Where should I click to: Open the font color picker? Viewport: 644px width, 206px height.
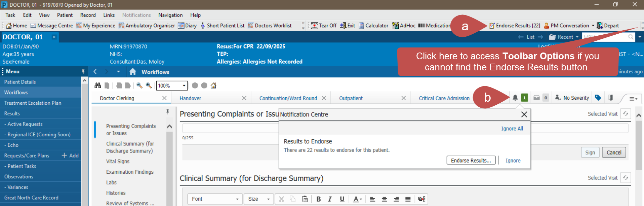point(357,199)
